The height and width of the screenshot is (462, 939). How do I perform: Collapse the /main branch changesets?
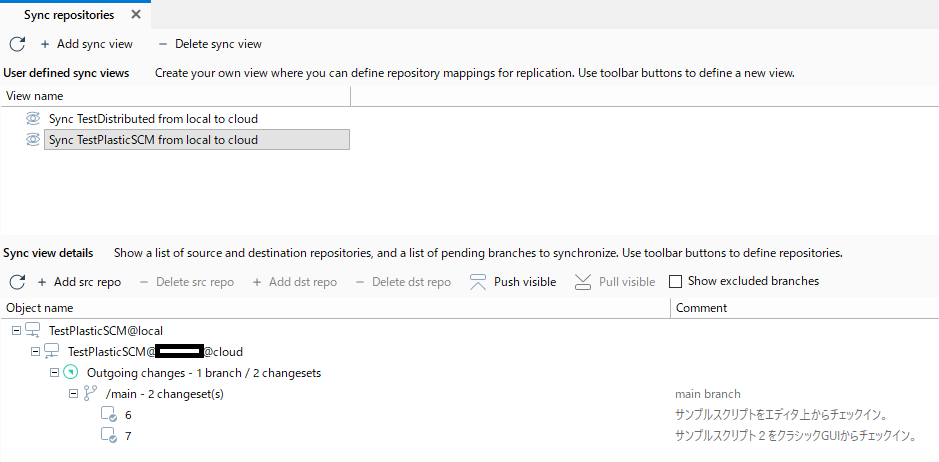pyautogui.click(x=74, y=394)
